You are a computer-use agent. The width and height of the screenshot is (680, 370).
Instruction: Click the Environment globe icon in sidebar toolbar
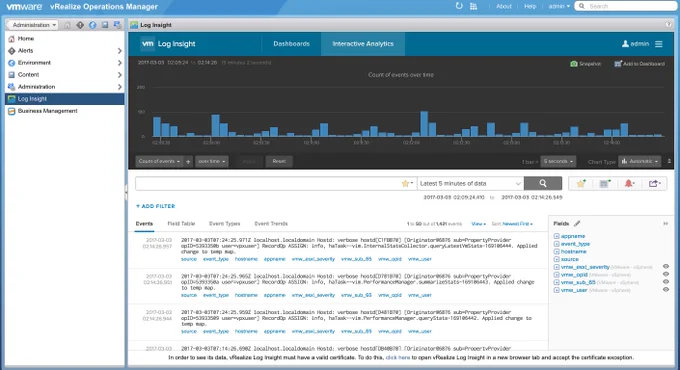pos(92,25)
